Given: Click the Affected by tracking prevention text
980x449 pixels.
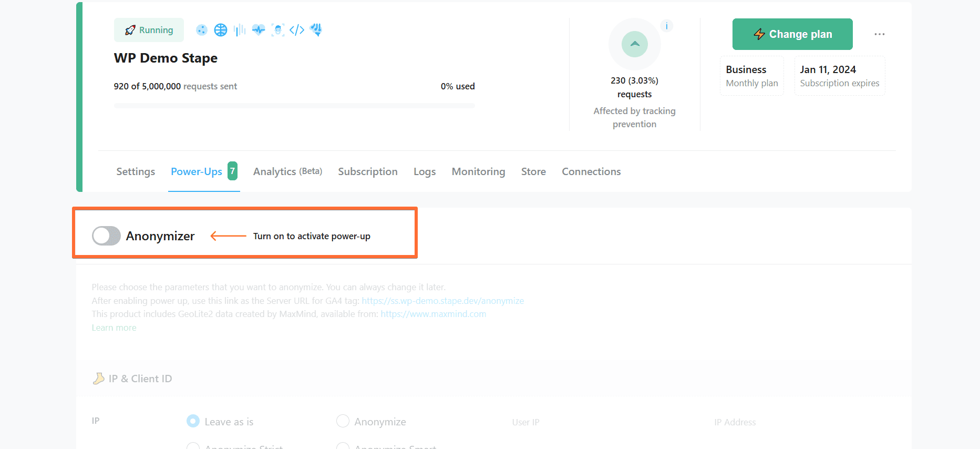Looking at the screenshot, I should coord(634,117).
